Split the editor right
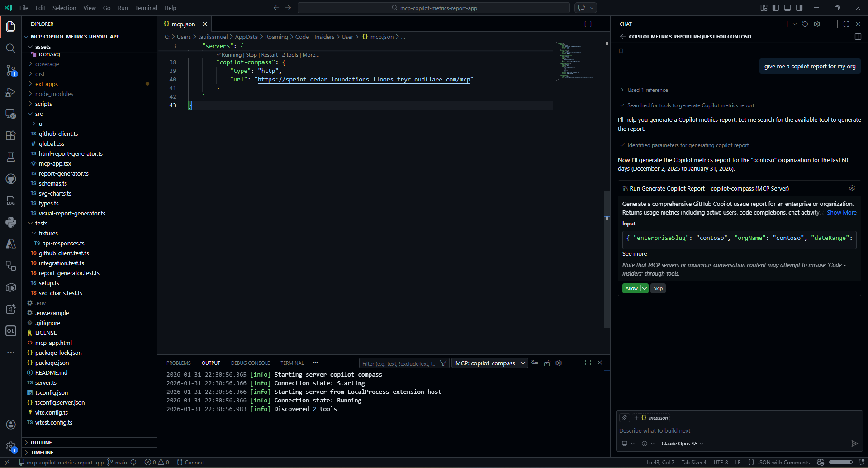Image resolution: width=868 pixels, height=468 pixels. point(588,24)
